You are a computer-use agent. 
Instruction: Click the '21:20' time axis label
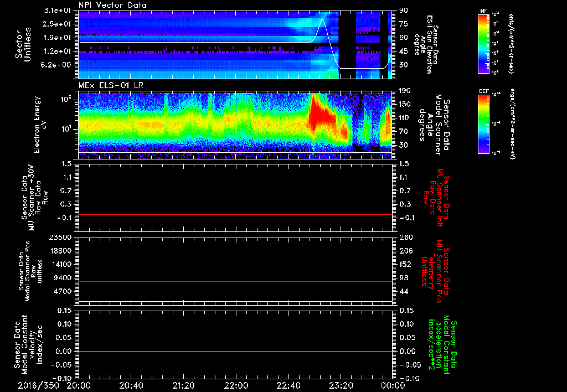click(x=183, y=385)
